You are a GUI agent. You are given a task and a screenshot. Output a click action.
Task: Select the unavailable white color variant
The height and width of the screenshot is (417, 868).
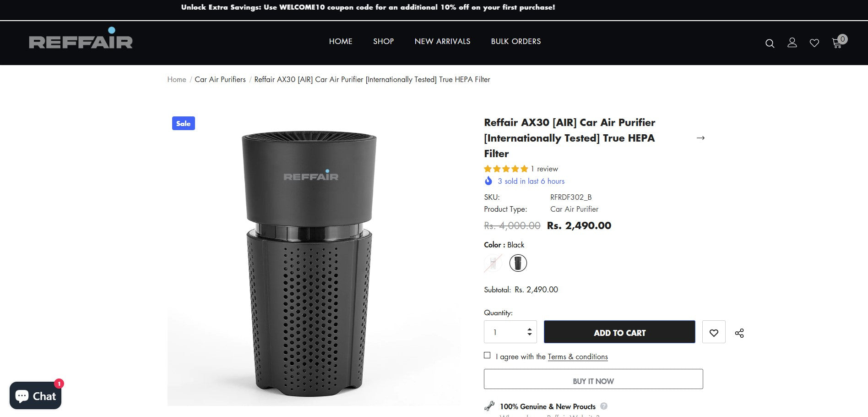(x=493, y=263)
